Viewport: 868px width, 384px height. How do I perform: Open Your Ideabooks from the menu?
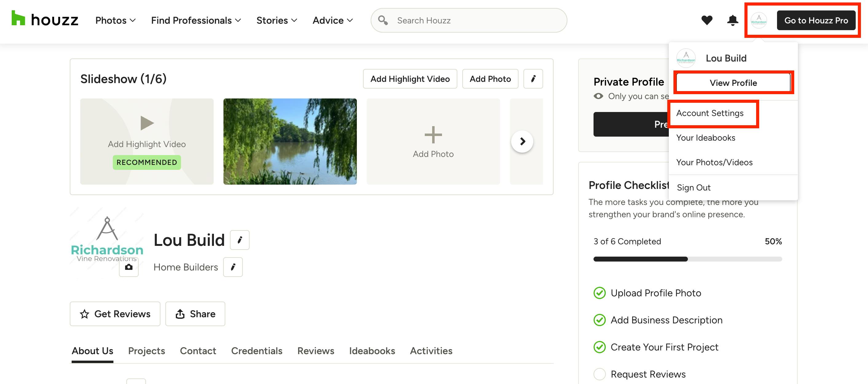(706, 138)
